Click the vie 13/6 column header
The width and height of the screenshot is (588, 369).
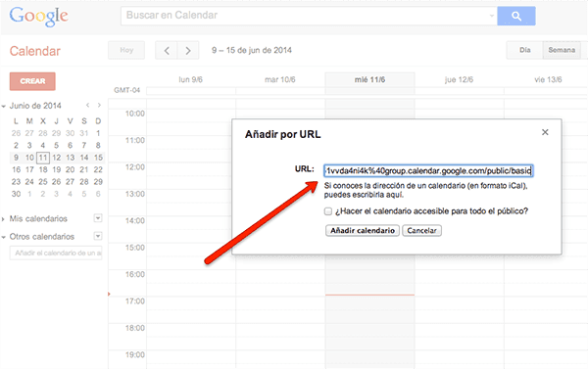(x=548, y=80)
